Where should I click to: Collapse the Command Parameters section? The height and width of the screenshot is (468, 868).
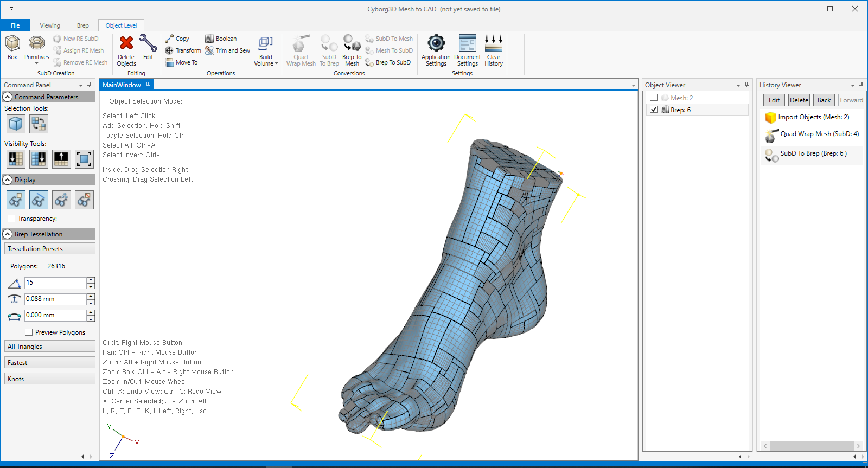(8, 97)
